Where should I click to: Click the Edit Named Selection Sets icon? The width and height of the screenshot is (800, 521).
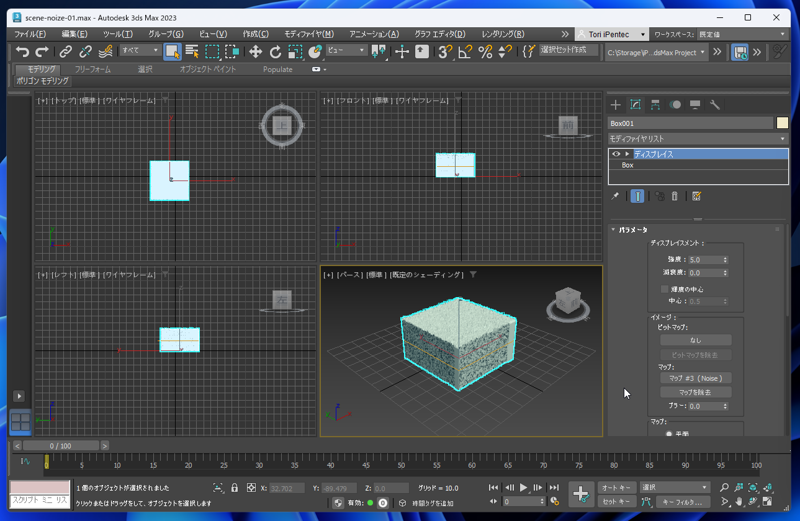pos(529,52)
